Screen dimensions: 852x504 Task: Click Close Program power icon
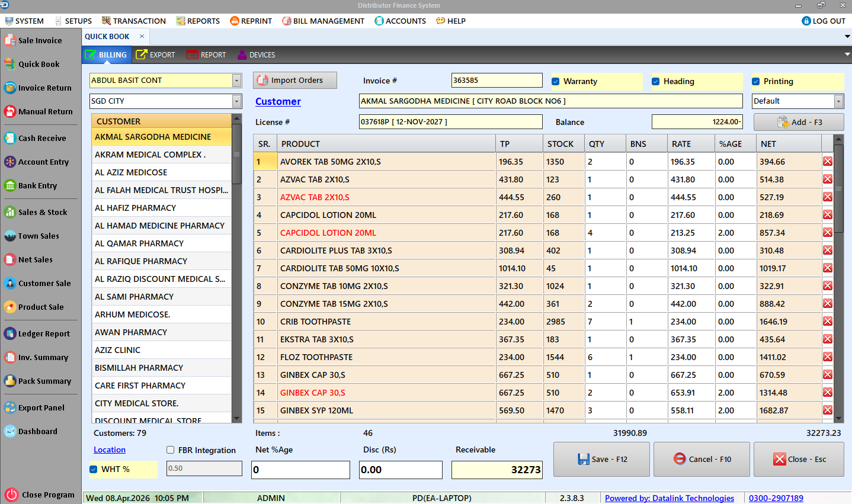11,495
